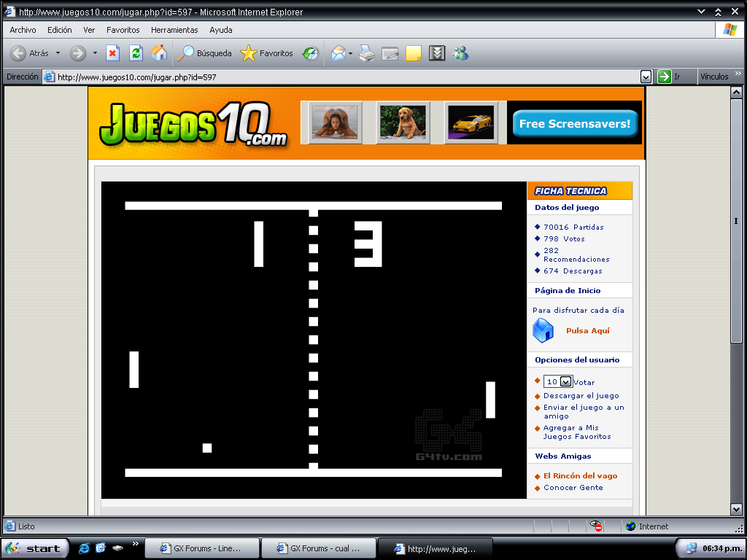
Task: Click the green Ir go button
Action: point(670,77)
